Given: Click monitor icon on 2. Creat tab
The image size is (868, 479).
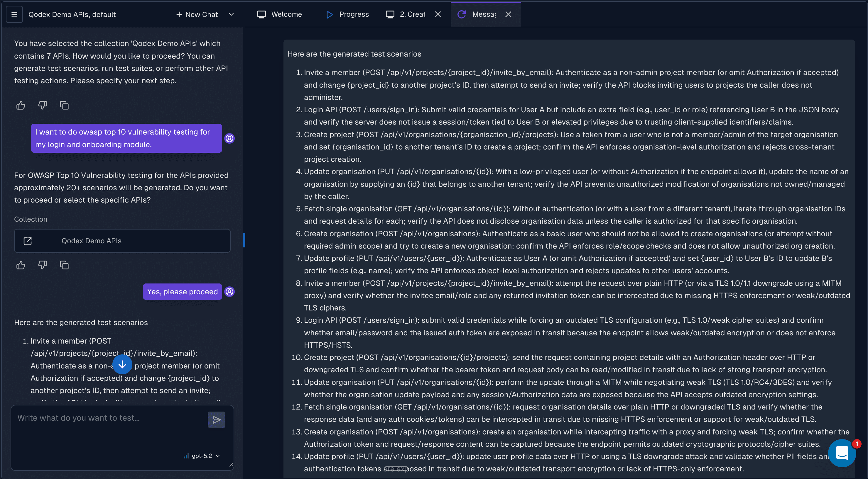Looking at the screenshot, I should [x=390, y=14].
